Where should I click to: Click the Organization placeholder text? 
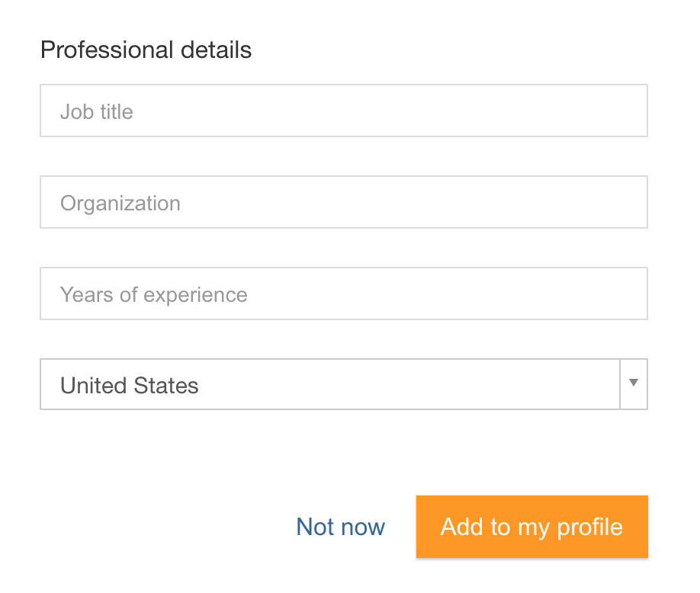click(x=120, y=204)
